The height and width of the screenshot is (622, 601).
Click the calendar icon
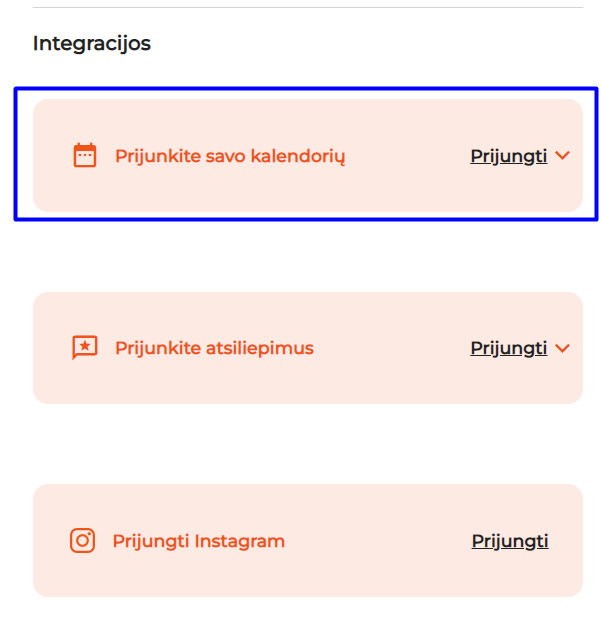[85, 155]
